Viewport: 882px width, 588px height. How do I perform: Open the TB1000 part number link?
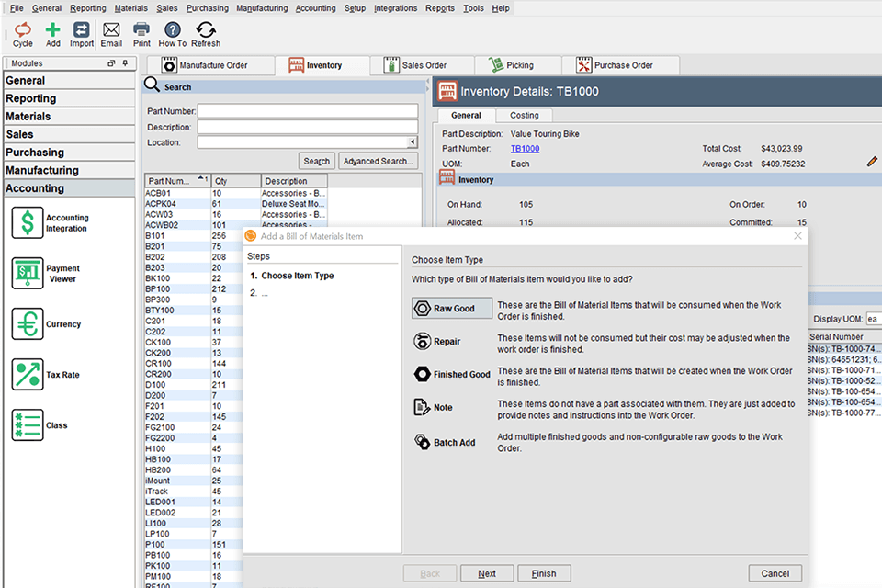pyautogui.click(x=525, y=149)
